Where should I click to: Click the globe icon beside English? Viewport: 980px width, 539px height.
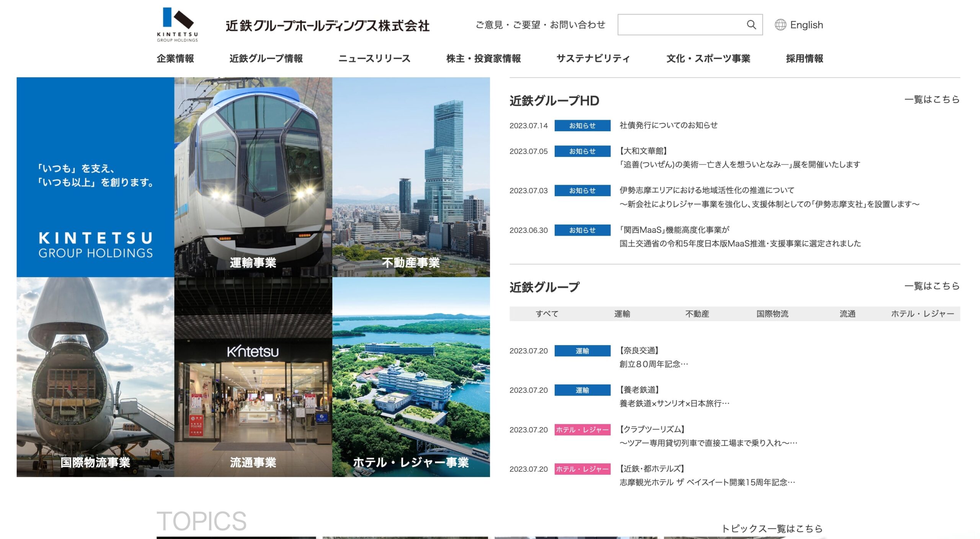point(780,25)
